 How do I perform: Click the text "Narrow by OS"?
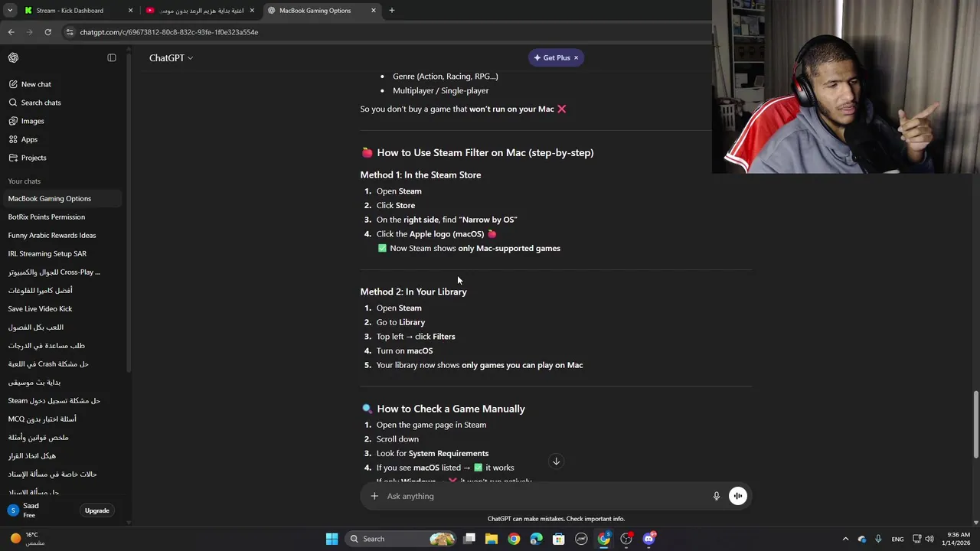pos(488,220)
